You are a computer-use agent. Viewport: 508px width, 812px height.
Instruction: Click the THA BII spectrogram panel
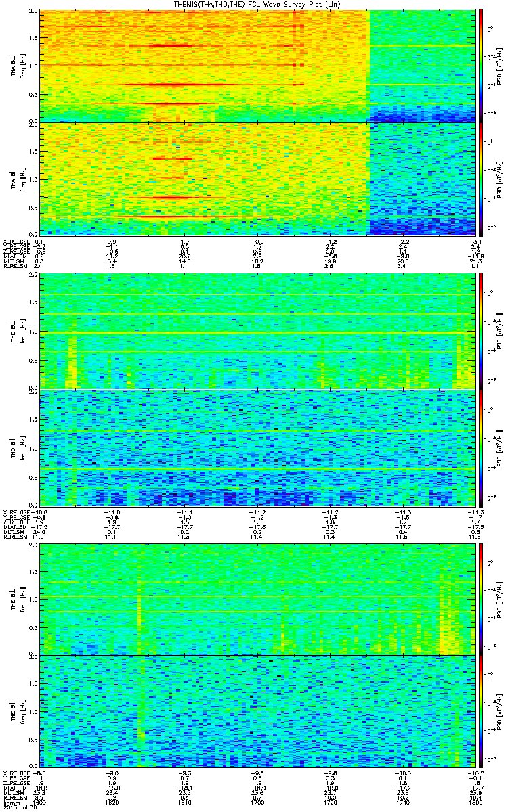257,179
